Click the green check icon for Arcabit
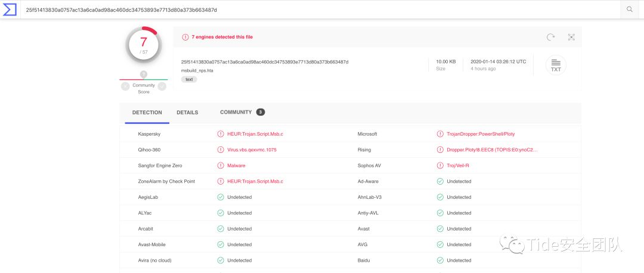 (x=221, y=229)
